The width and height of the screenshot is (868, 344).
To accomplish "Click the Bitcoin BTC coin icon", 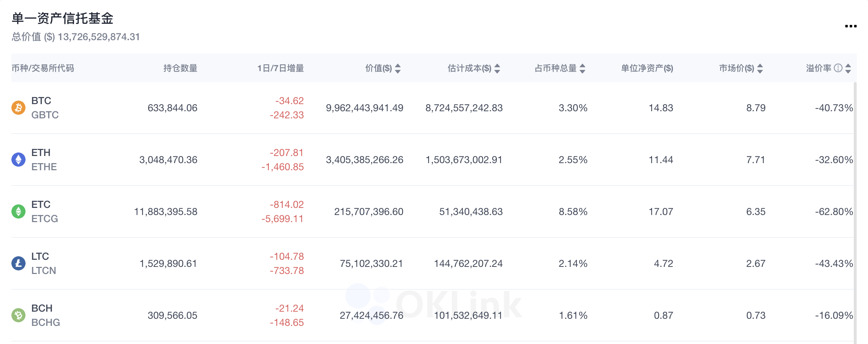I will coord(18,108).
